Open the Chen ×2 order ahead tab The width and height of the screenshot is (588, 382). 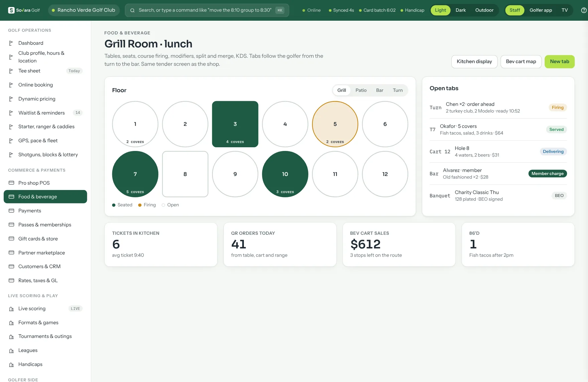click(498, 108)
